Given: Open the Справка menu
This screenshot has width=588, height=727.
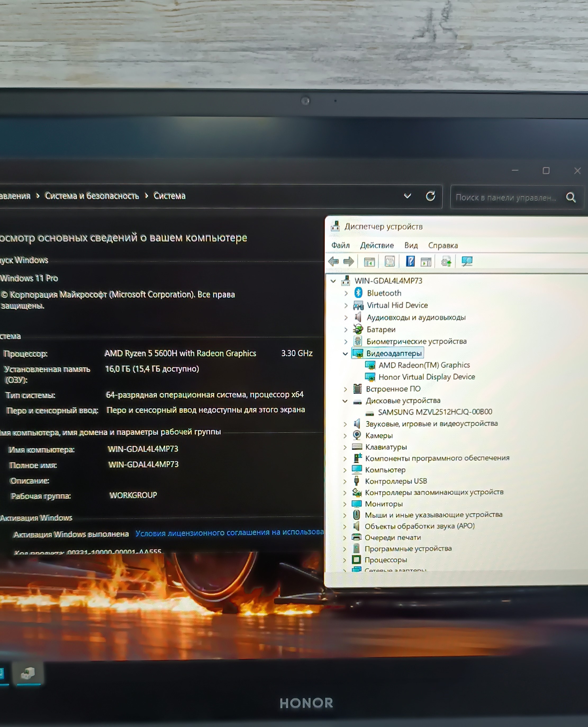Looking at the screenshot, I should [443, 245].
